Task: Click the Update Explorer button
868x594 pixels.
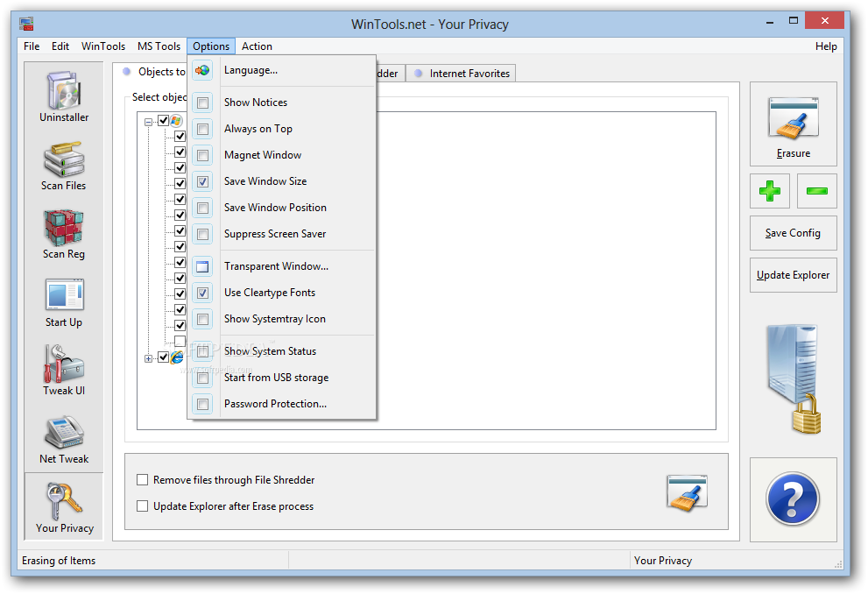Action: tap(793, 275)
